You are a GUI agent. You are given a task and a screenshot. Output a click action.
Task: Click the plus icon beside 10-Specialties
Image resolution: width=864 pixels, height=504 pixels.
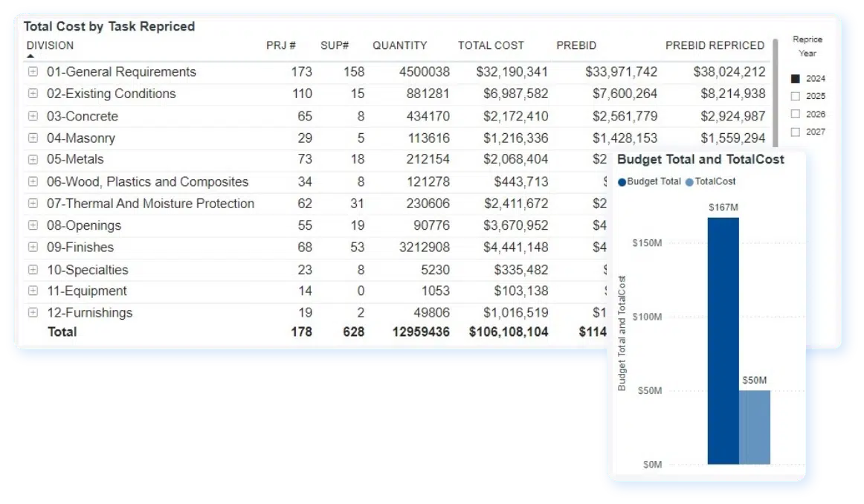(33, 269)
